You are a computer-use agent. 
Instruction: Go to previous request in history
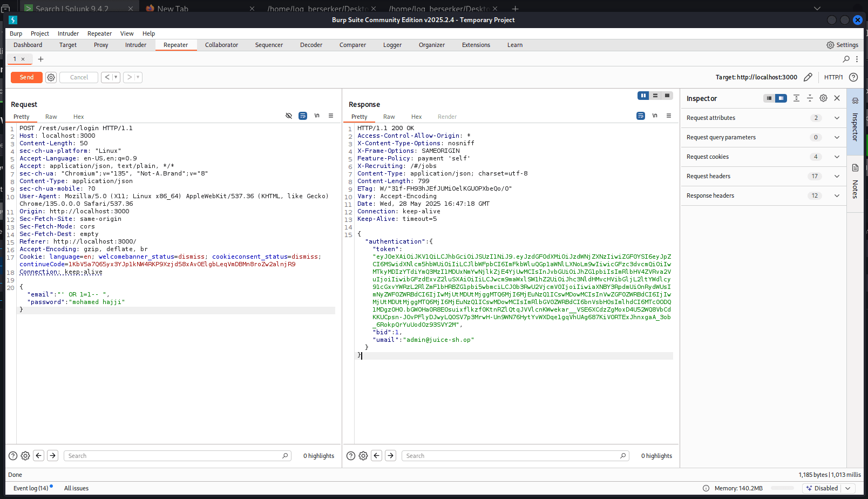107,77
